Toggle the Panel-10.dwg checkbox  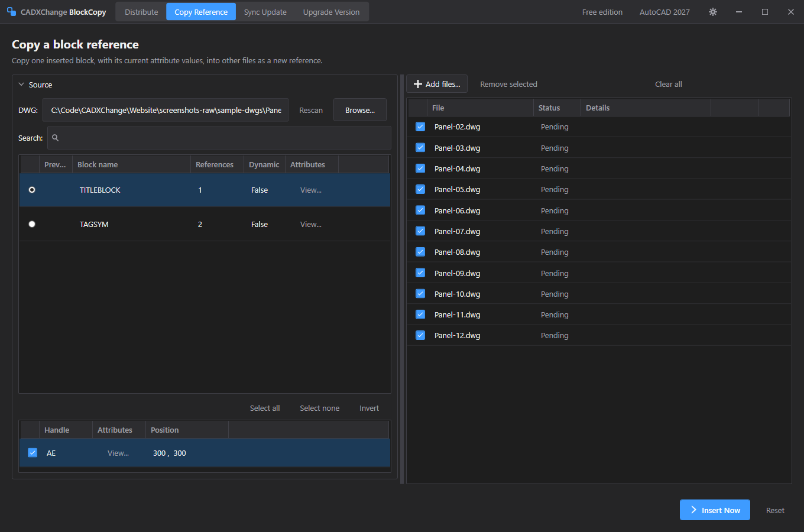[x=420, y=294]
